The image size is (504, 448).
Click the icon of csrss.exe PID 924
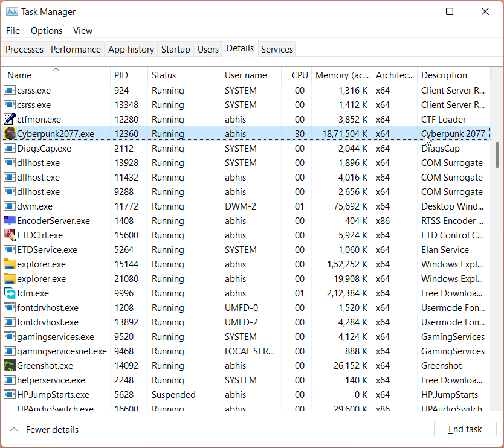tap(10, 90)
